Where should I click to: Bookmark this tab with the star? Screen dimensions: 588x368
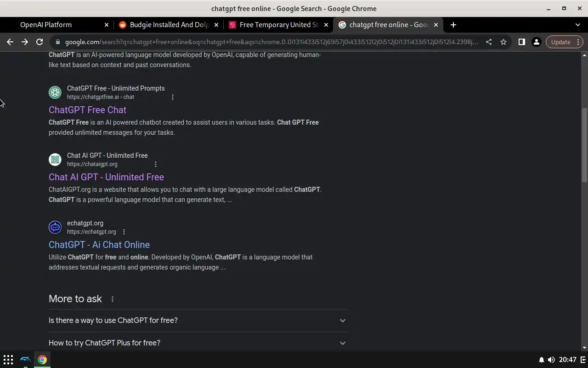(503, 42)
